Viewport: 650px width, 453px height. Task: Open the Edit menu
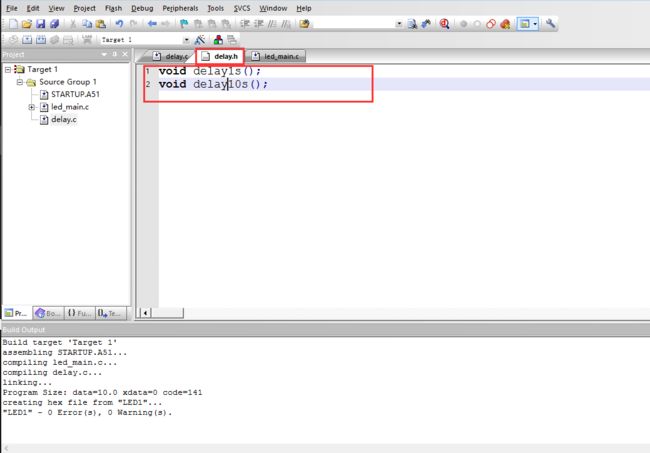tap(33, 8)
